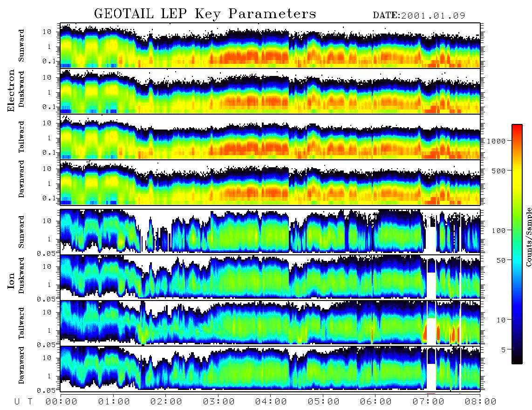Click inside the Ion Sunward spectrogram panel

tap(270, 232)
